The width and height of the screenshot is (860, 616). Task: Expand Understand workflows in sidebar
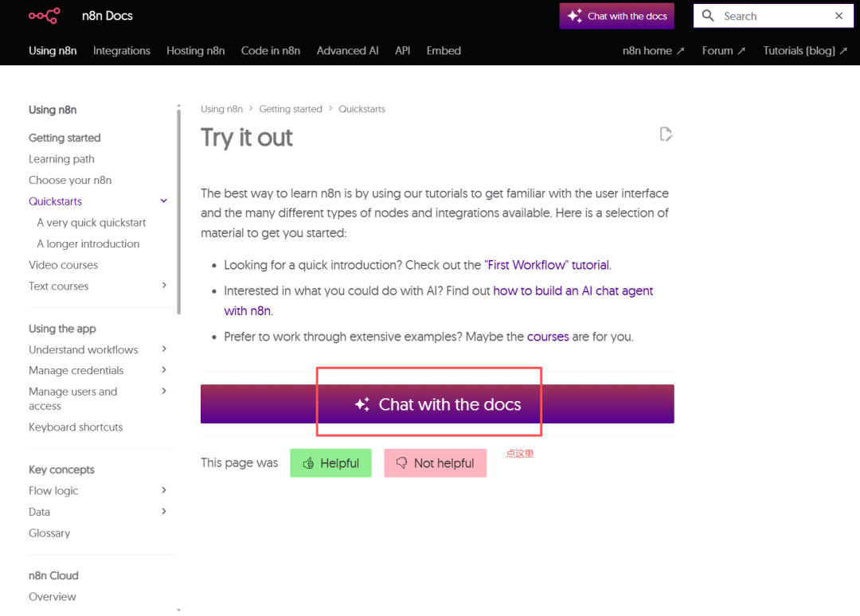164,349
